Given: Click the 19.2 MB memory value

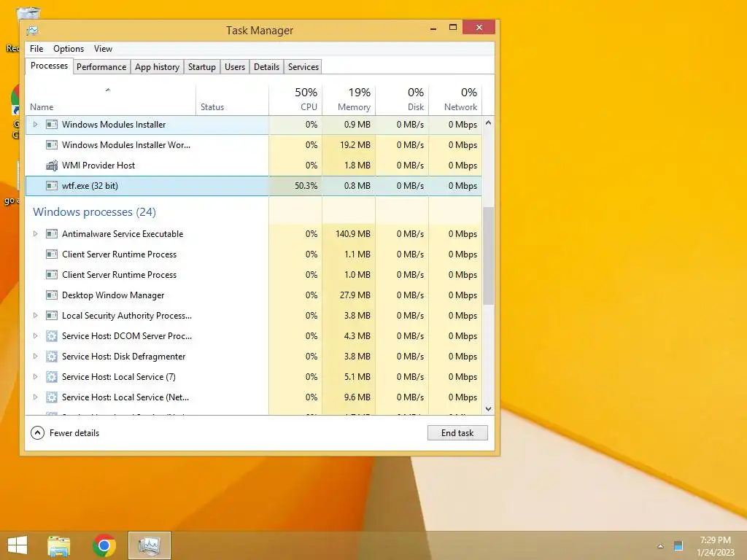Looking at the screenshot, I should pos(355,145).
